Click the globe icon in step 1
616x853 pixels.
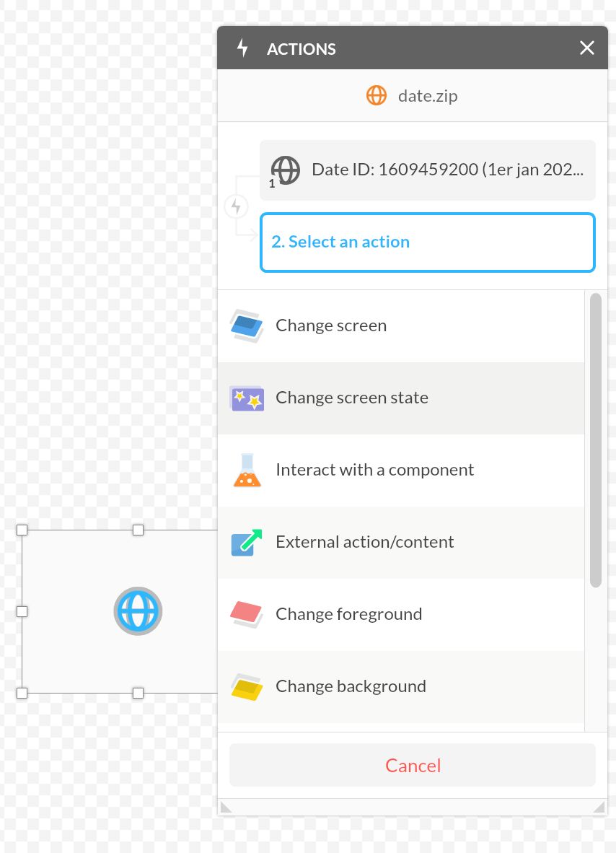(286, 170)
